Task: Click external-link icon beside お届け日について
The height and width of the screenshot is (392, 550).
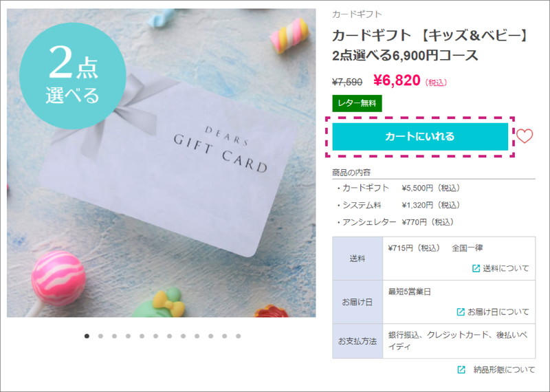Action: click(x=461, y=312)
